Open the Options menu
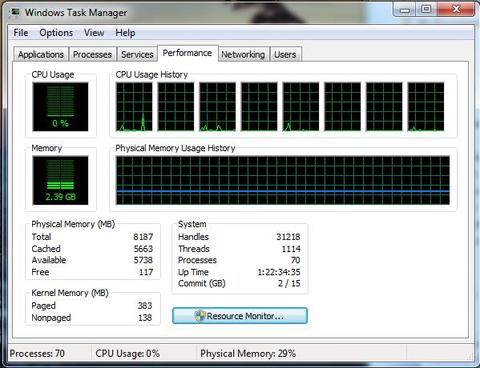Viewport: 480px width, 368px height. (x=56, y=33)
